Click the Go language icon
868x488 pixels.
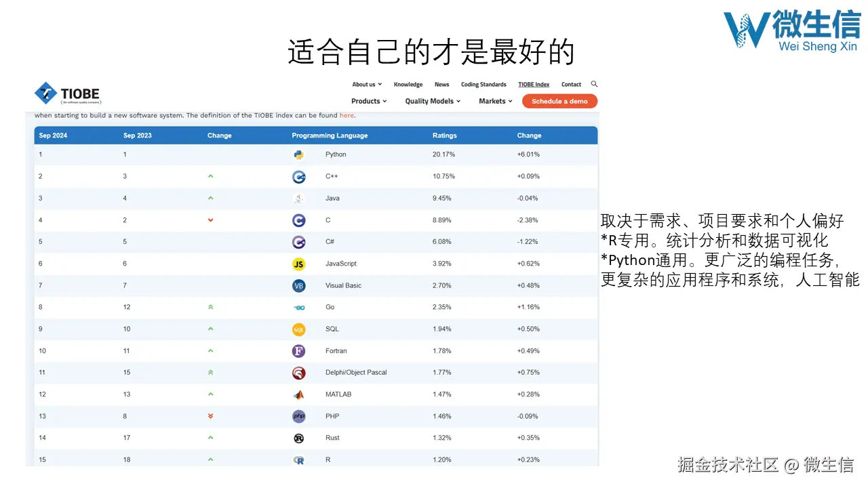[x=298, y=307]
